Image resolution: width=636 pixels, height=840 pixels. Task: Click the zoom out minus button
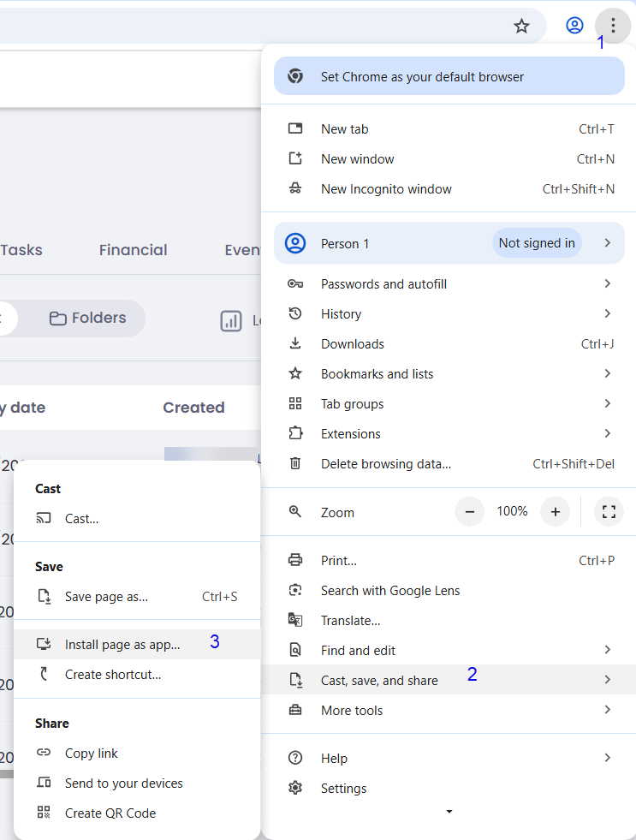(x=469, y=512)
